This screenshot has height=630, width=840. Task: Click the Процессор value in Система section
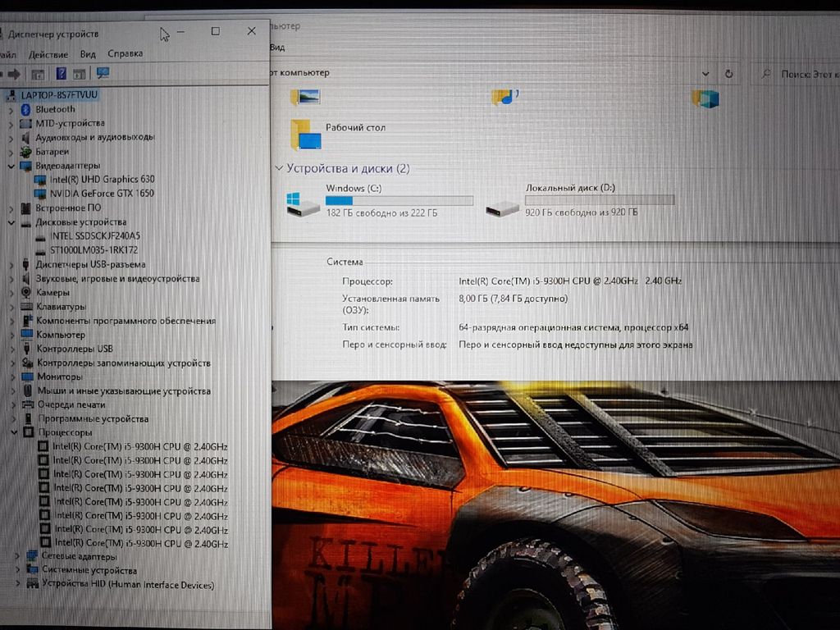[x=571, y=281]
